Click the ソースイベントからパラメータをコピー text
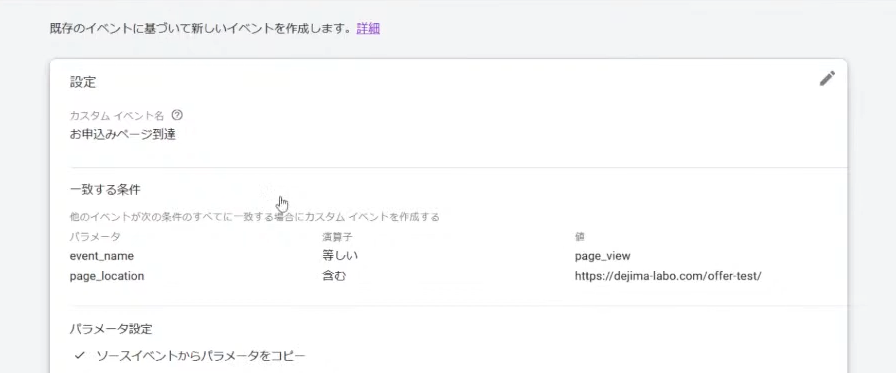The image size is (896, 373). tap(201, 356)
